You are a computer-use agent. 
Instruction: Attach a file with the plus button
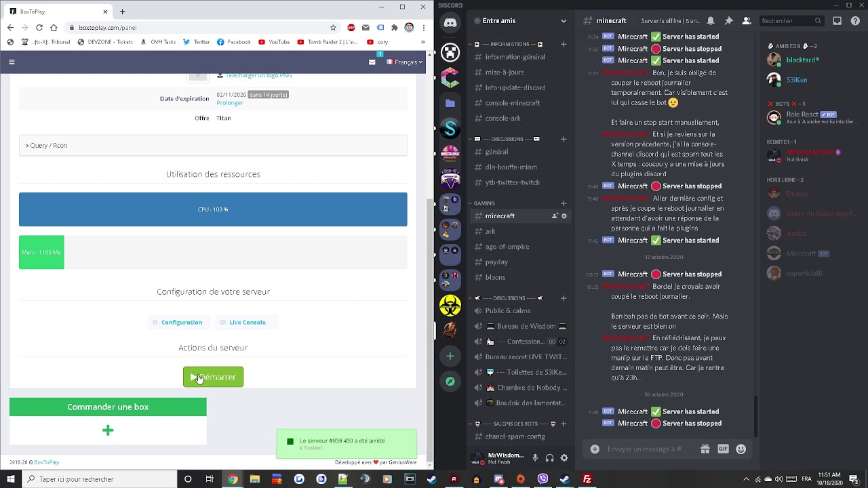coord(595,449)
